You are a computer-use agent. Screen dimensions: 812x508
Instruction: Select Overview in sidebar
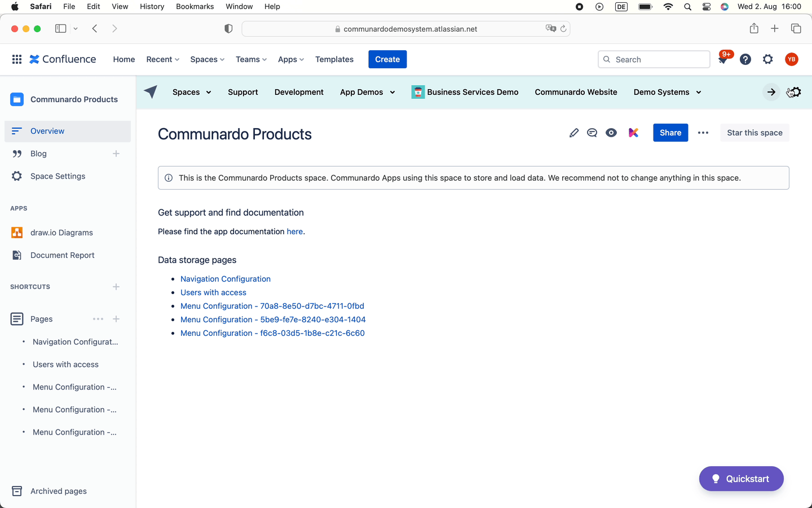pos(68,131)
